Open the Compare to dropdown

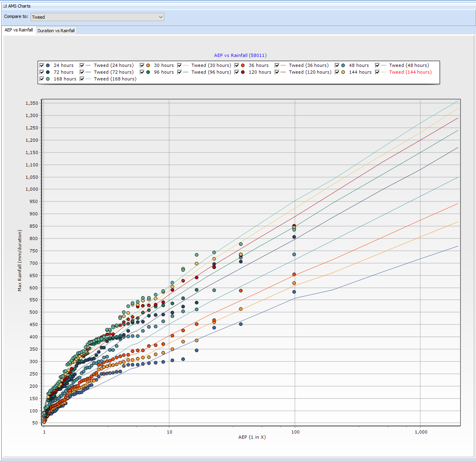98,17
